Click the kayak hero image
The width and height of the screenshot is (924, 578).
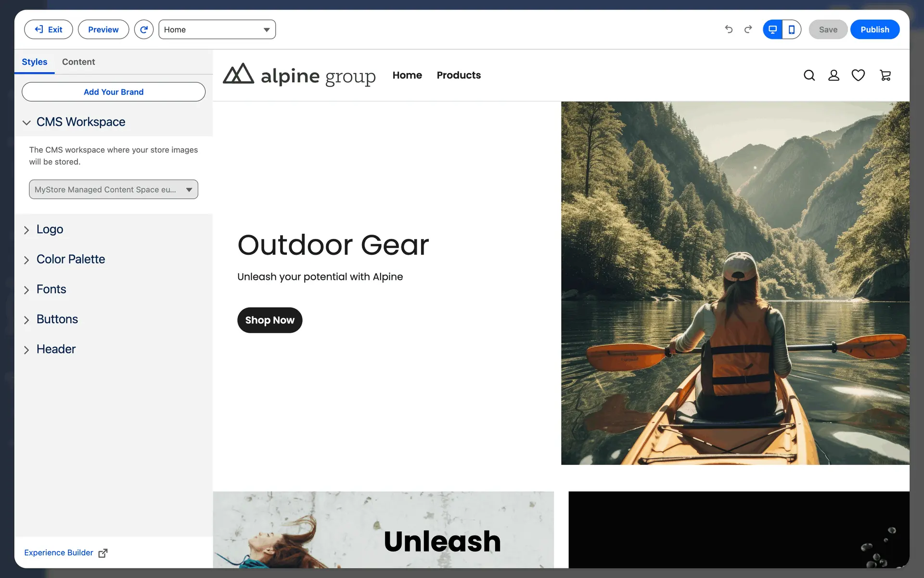point(735,283)
